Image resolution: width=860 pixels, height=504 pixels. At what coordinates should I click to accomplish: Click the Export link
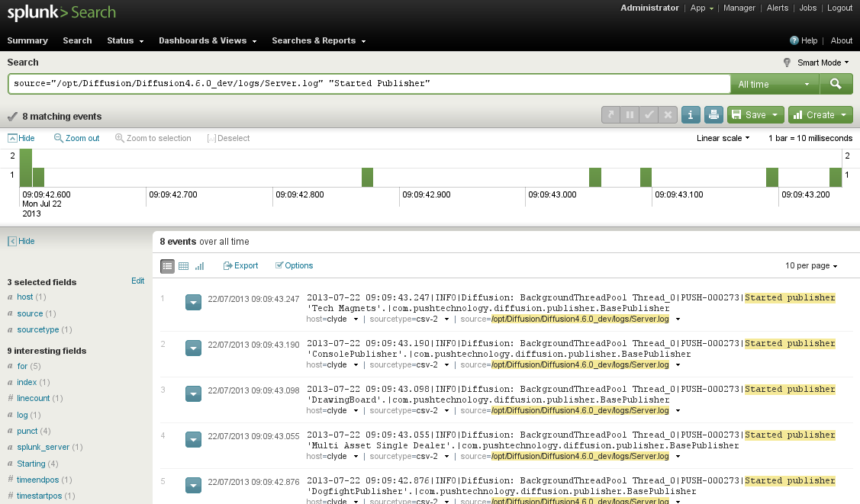(240, 266)
